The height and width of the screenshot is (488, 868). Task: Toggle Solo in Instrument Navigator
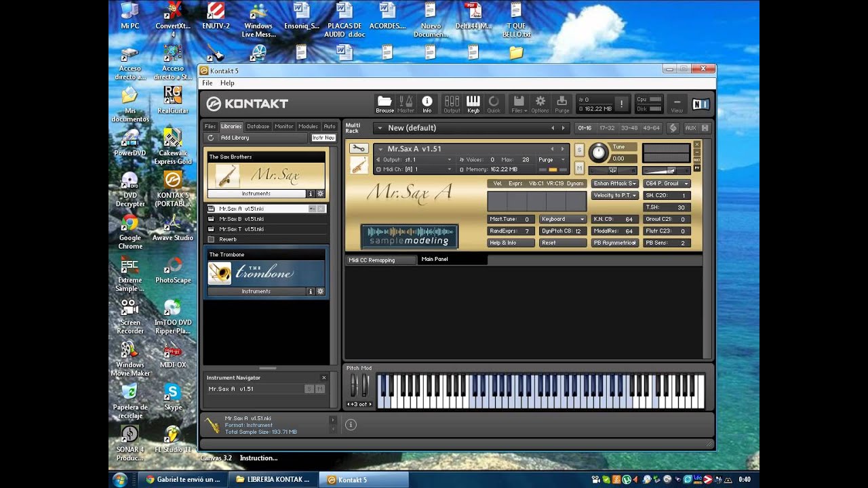point(309,389)
